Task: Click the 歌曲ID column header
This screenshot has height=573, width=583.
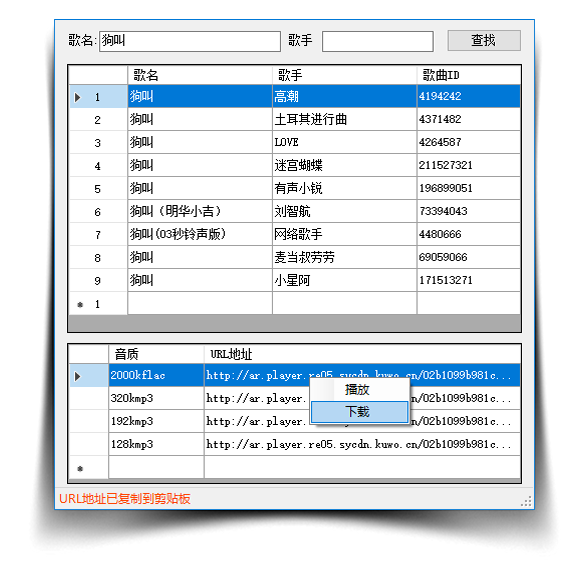Action: pos(468,75)
